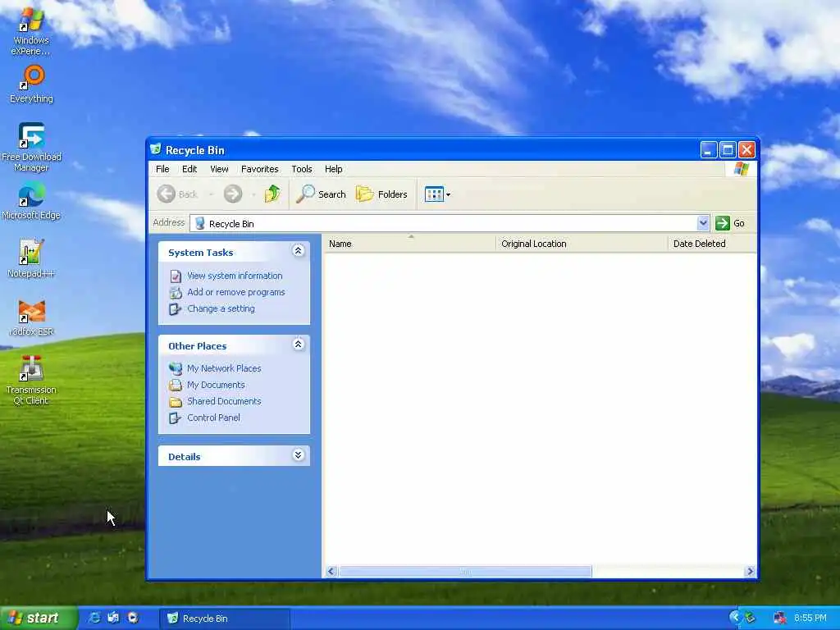Close the Recycle Bin window
840x630 pixels.
[746, 150]
